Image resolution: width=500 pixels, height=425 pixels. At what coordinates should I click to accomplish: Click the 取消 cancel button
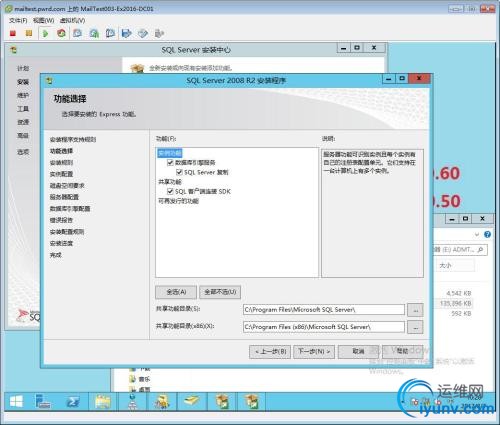(358, 352)
